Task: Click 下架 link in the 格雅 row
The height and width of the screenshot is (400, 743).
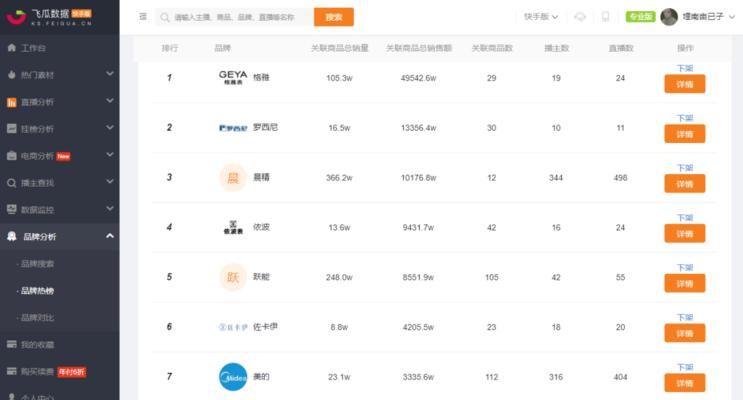Action: (685, 68)
